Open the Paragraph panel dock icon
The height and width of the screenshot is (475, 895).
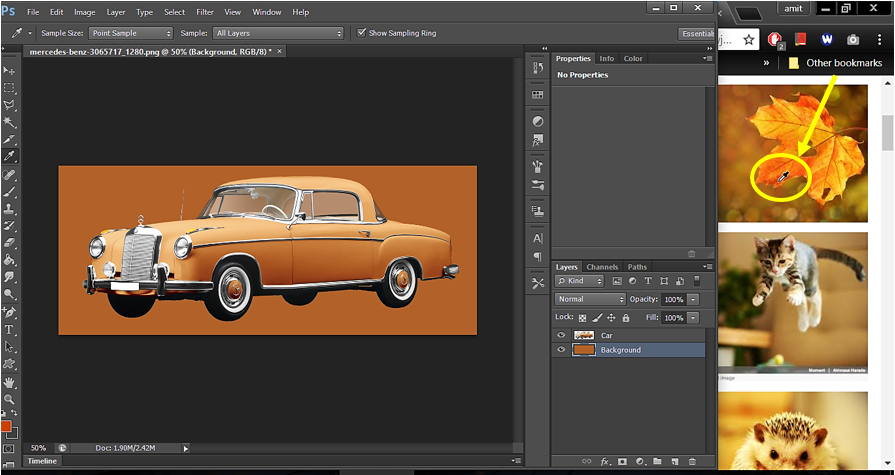pos(538,256)
